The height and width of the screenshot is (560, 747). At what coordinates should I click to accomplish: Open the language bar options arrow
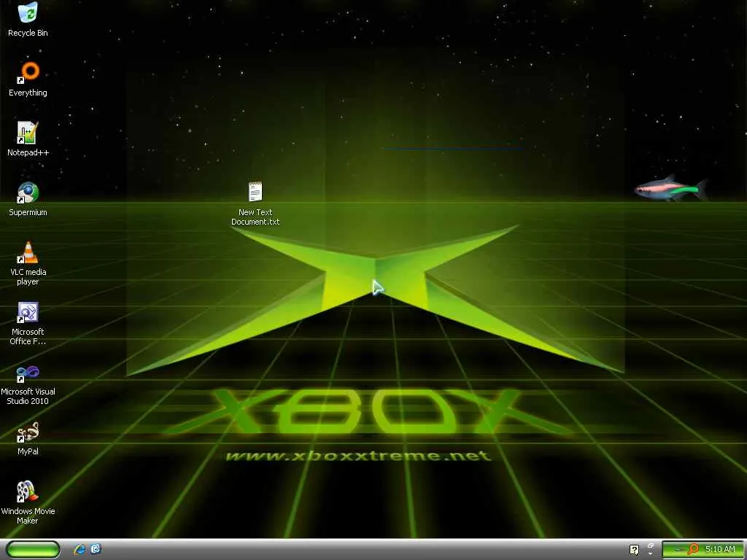pos(650,553)
